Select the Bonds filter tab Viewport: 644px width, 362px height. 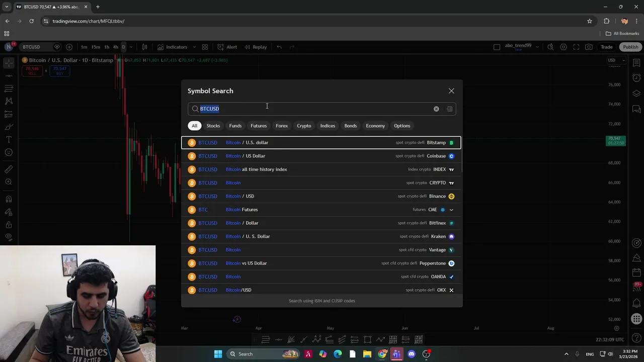tap(351, 126)
